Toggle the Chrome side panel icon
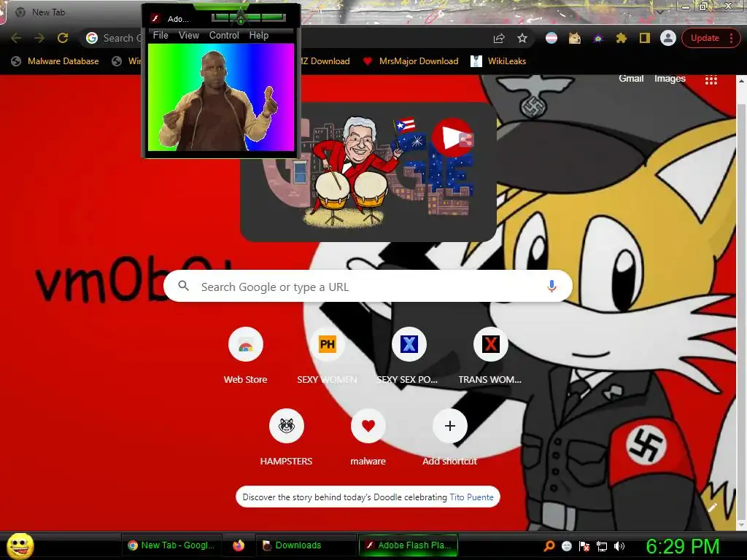 click(x=645, y=38)
